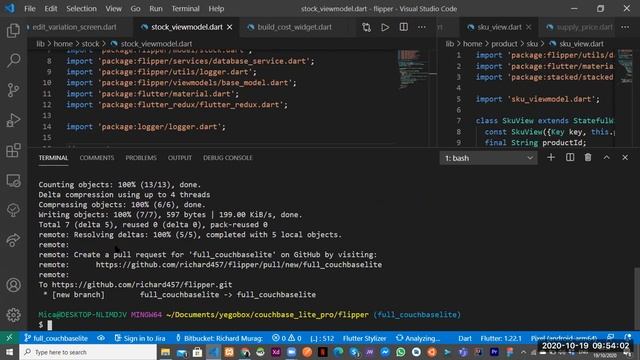Open Adobe XD from the taskbar
Image resolution: width=640 pixels, height=360 pixels.
coord(276,352)
